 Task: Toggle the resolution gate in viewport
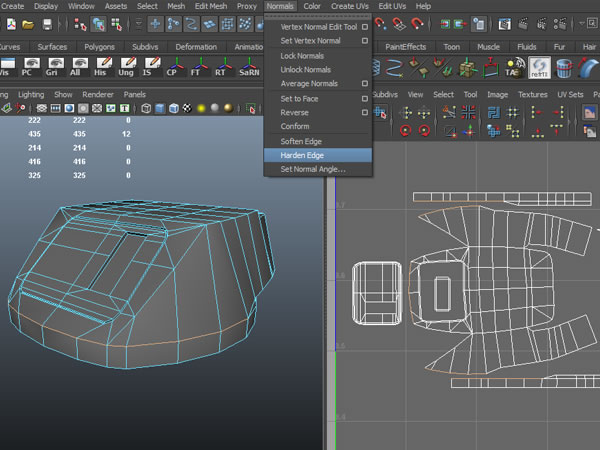[69, 109]
